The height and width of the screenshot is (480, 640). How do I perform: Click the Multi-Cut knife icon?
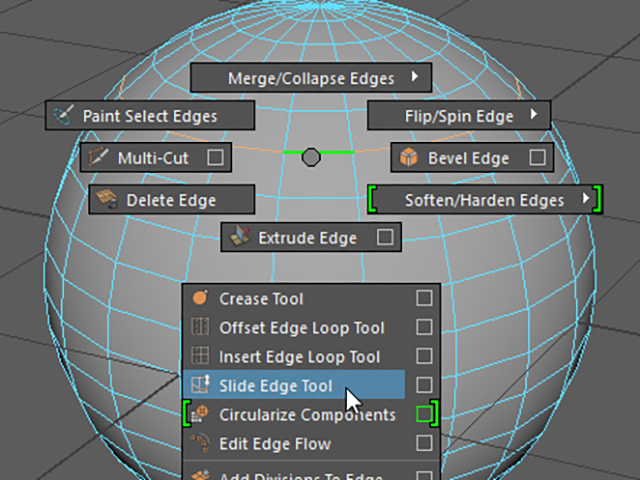pyautogui.click(x=98, y=157)
